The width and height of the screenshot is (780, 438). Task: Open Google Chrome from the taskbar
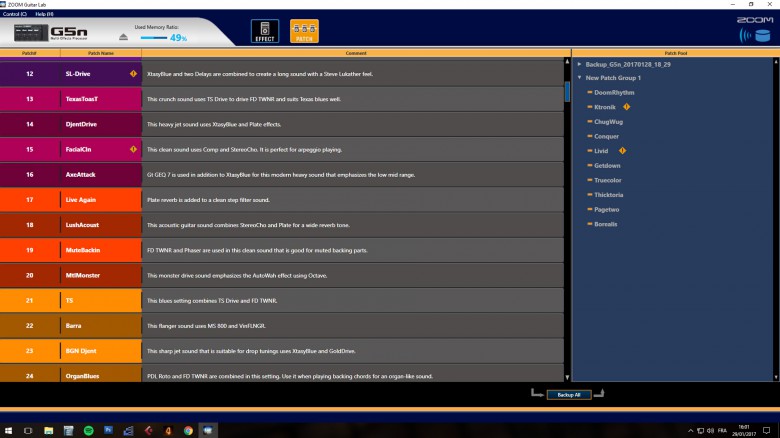188,431
